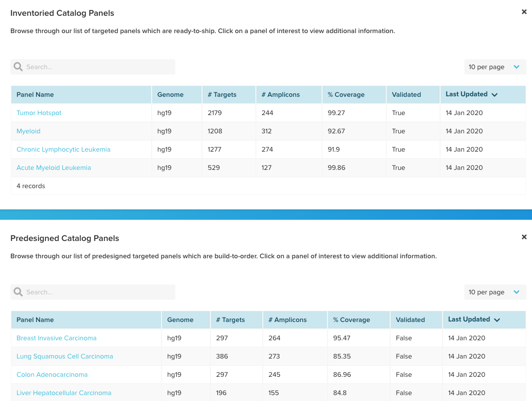Open the Inventoried 10 per page dropdown

click(x=495, y=67)
